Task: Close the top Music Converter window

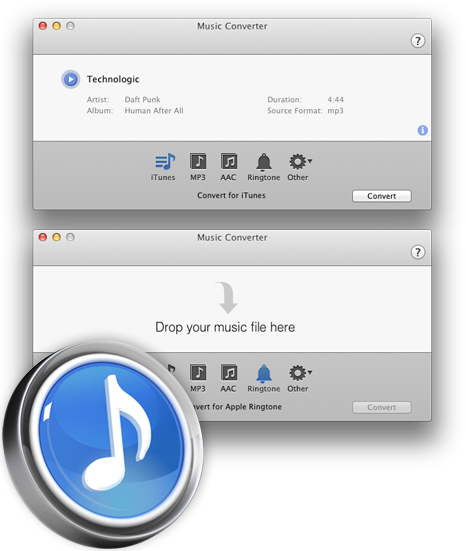Action: tap(43, 26)
